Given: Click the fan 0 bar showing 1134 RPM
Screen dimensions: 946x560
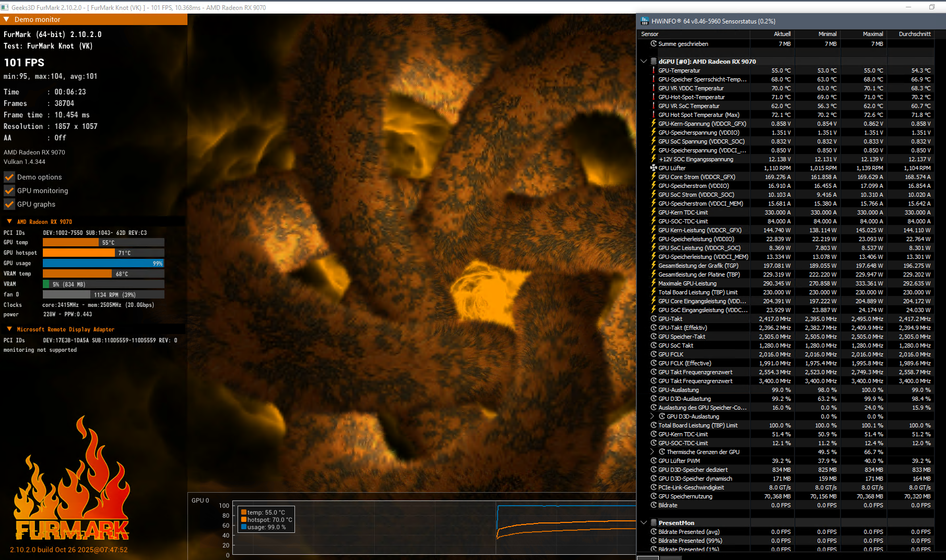Looking at the screenshot, I should [103, 294].
